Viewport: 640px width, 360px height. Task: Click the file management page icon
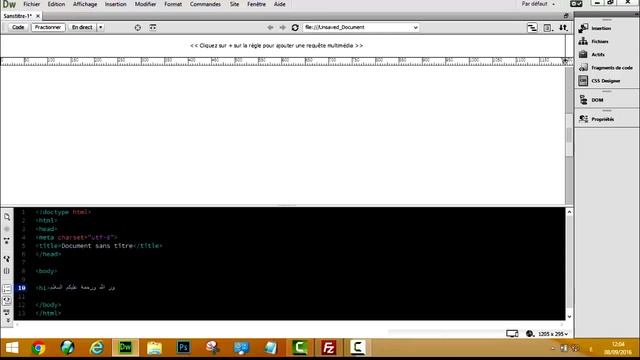click(x=548, y=27)
